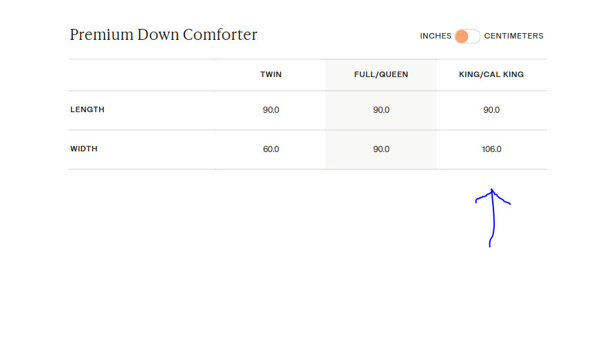Click the empty header cell above LENGTH
The width and height of the screenshot is (607, 364).
coord(142,75)
